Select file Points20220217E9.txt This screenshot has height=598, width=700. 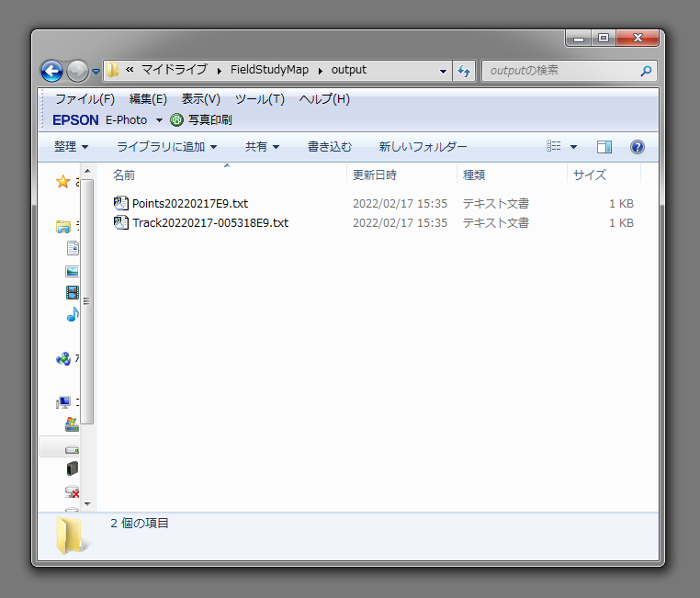190,204
